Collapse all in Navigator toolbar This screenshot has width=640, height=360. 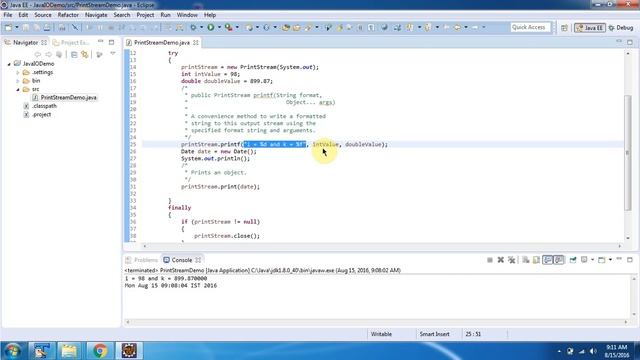tap(74, 54)
